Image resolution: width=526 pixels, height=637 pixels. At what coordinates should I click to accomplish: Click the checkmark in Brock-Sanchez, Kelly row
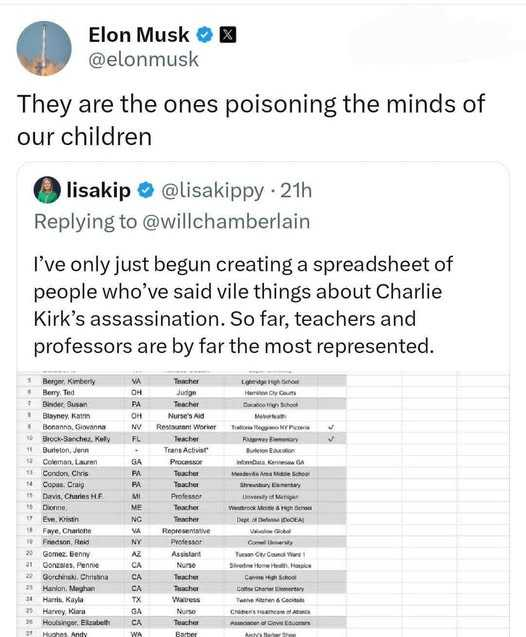[x=331, y=439]
